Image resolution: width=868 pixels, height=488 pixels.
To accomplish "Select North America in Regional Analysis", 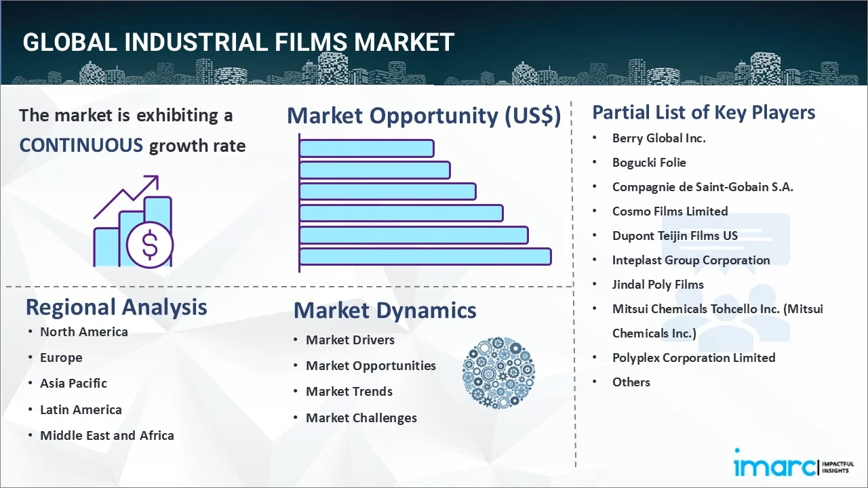I will pyautogui.click(x=83, y=331).
